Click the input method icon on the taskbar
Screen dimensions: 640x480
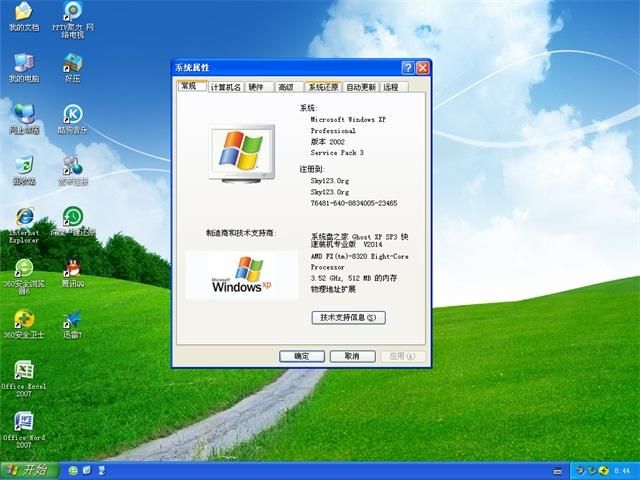[557, 471]
